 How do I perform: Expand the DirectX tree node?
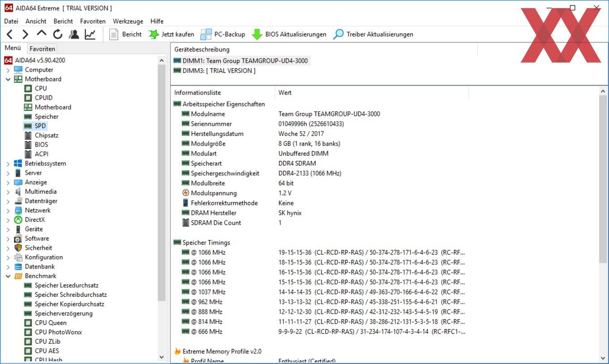pos(8,220)
